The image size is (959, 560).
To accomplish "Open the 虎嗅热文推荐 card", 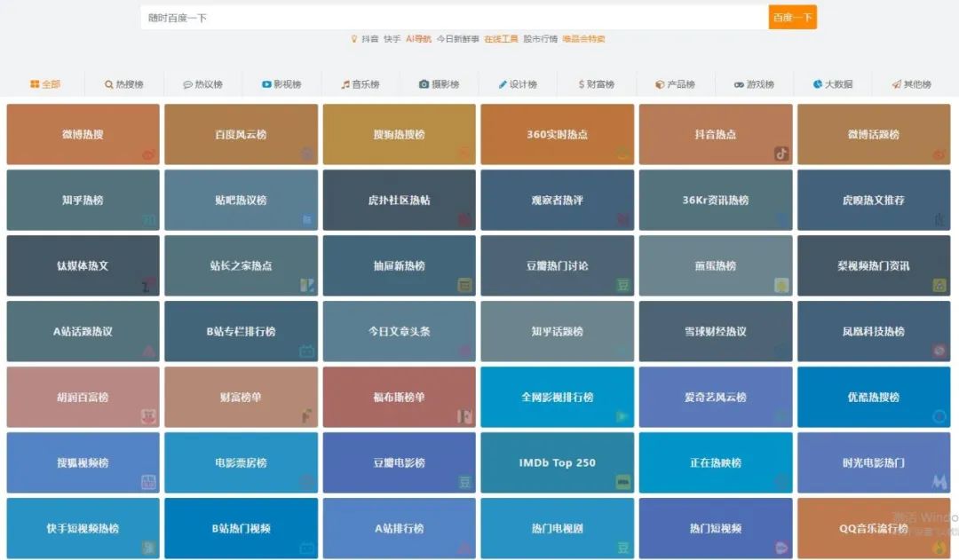I will pos(874,200).
